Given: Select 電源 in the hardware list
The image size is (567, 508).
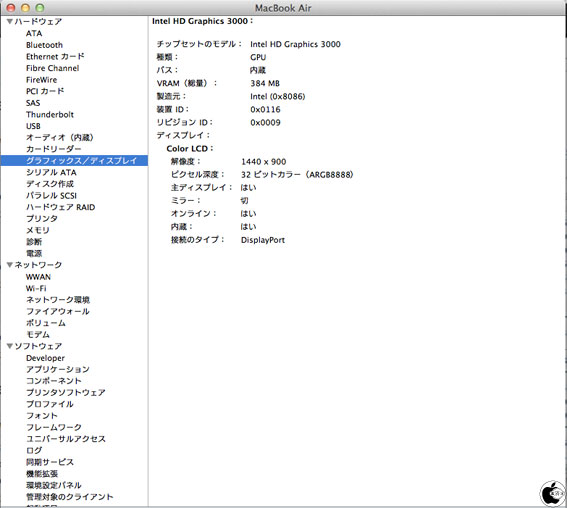Looking at the screenshot, I should [x=34, y=253].
